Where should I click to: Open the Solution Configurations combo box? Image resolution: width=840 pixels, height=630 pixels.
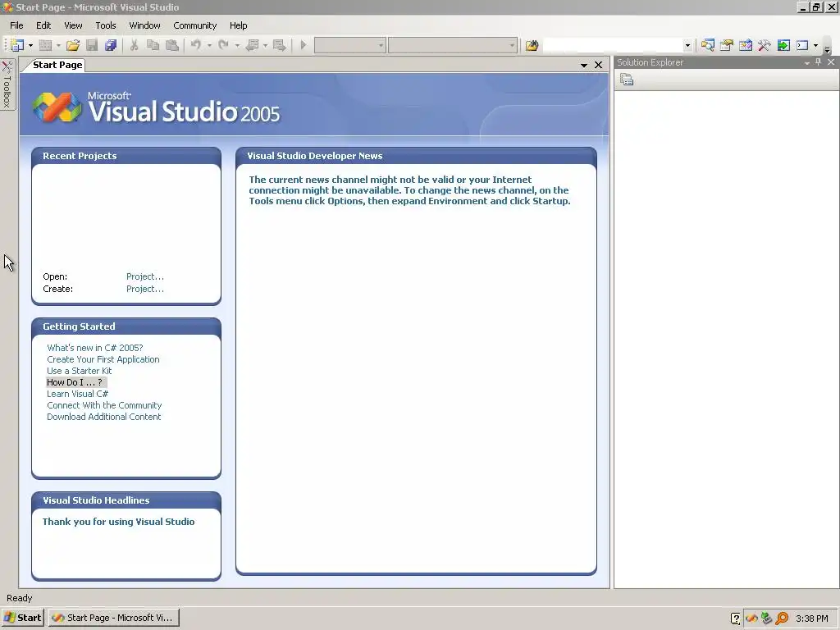[349, 46]
